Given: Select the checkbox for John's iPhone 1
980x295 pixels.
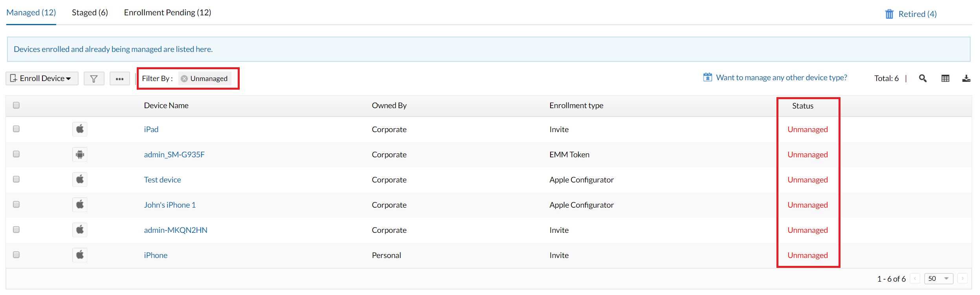Looking at the screenshot, I should click(16, 205).
